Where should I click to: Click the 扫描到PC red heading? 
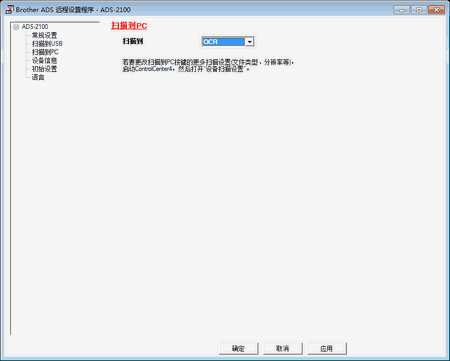pos(129,26)
